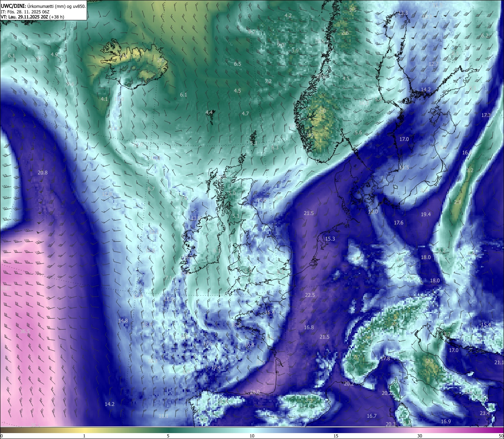
Task: Click the map value "16.4" near the Channel coast
Action: [270, 313]
